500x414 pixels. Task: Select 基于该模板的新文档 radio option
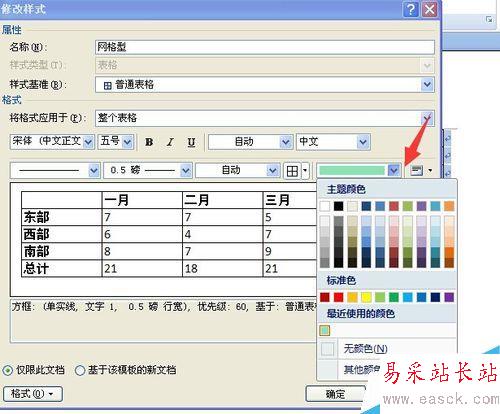80,370
